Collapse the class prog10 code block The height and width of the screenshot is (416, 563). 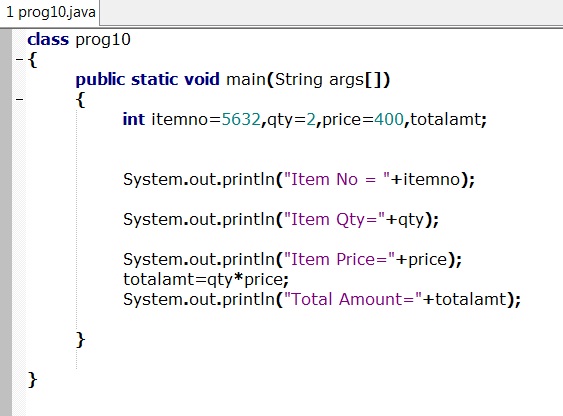tap(20, 60)
